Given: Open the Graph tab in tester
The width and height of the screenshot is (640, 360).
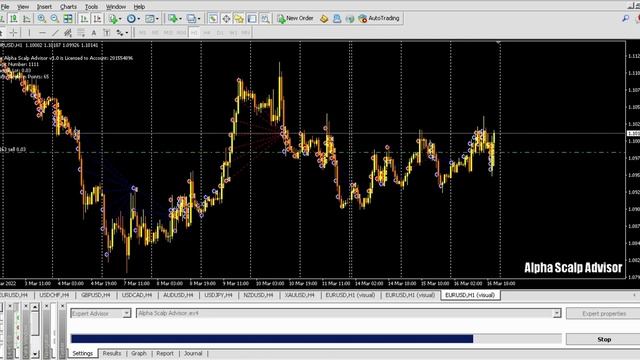Looking at the screenshot, I should coord(139,353).
